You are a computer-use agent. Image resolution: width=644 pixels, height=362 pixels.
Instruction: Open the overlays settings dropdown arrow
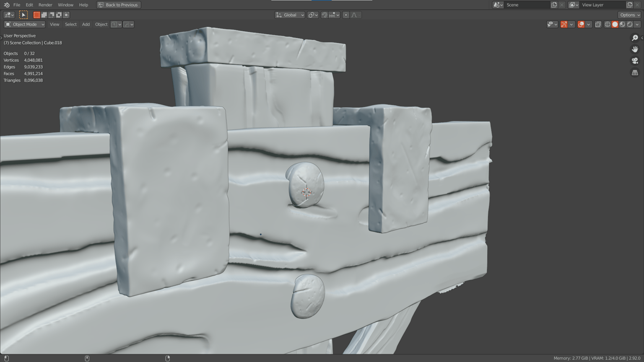coord(588,24)
